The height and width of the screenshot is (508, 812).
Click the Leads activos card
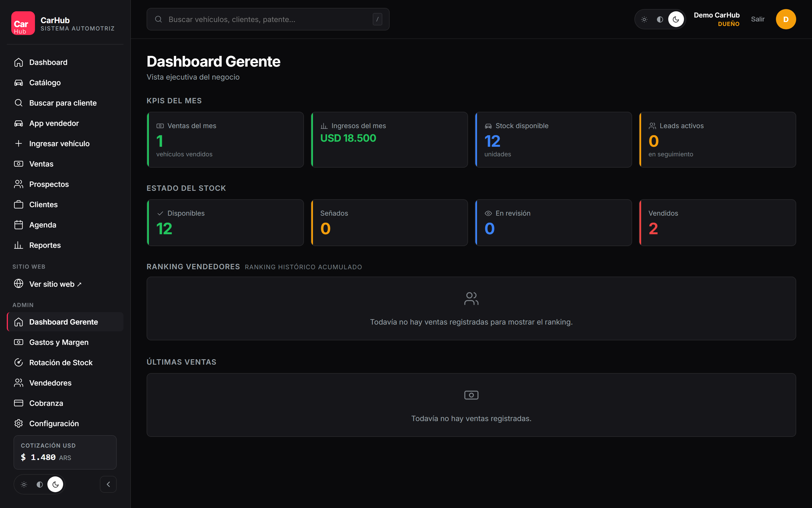[x=717, y=139]
